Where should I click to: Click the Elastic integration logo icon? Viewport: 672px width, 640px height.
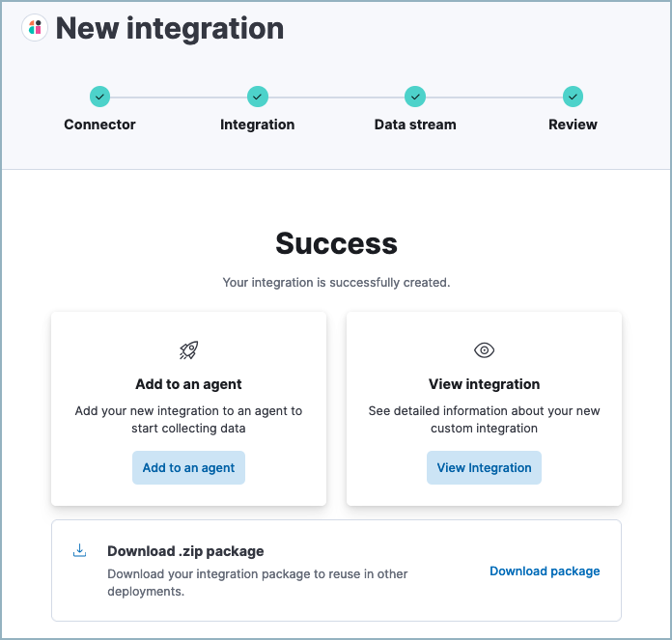point(36,29)
